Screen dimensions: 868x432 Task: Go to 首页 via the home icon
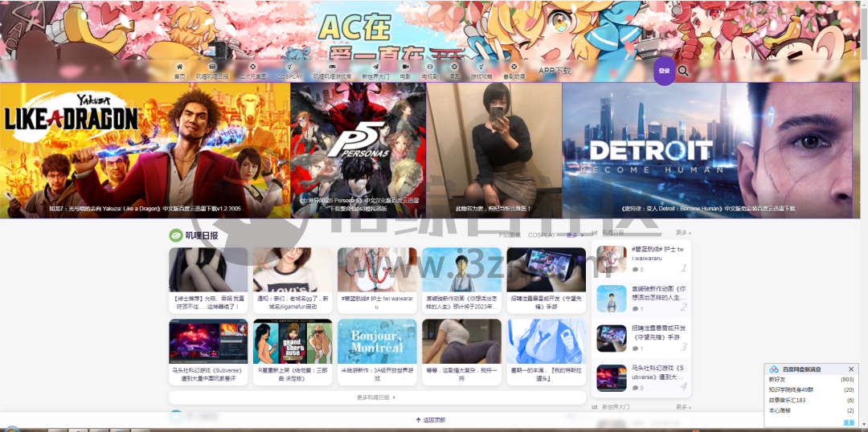(x=179, y=67)
